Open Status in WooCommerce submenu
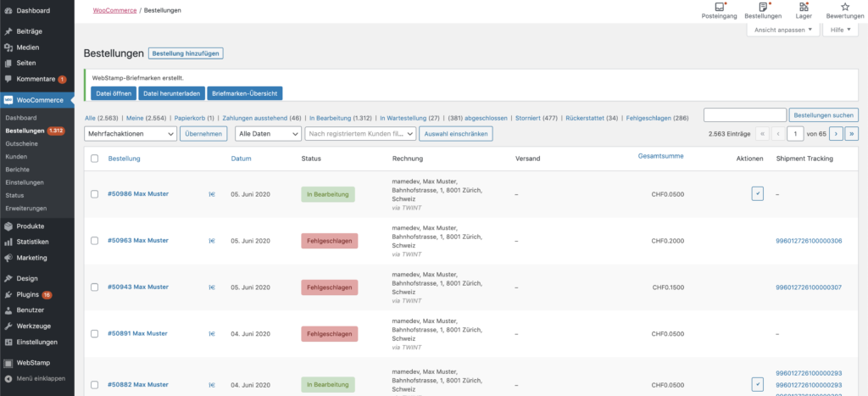This screenshot has width=868, height=396. [x=14, y=196]
